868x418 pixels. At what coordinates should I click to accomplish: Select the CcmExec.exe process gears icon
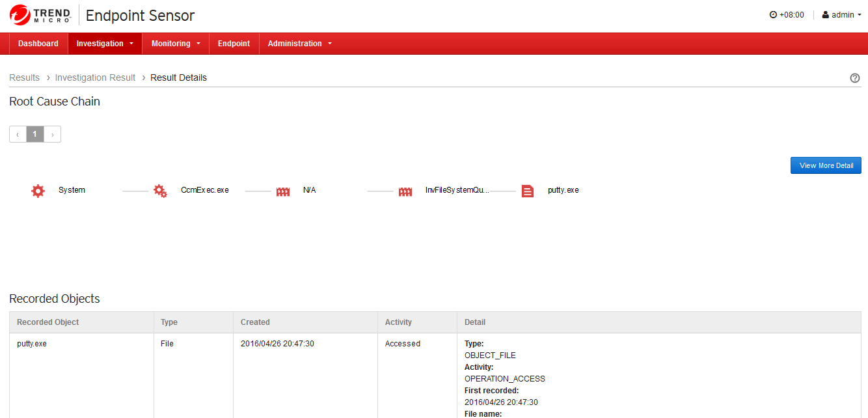click(x=160, y=191)
